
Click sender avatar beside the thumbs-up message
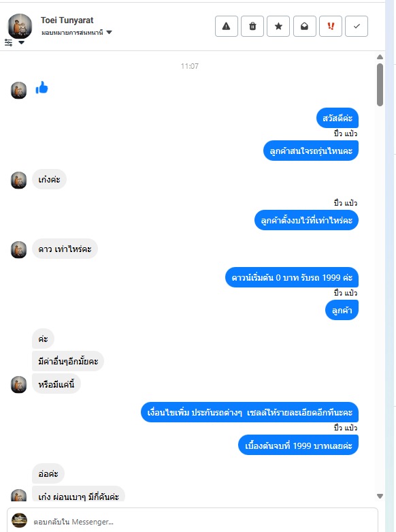pos(18,90)
